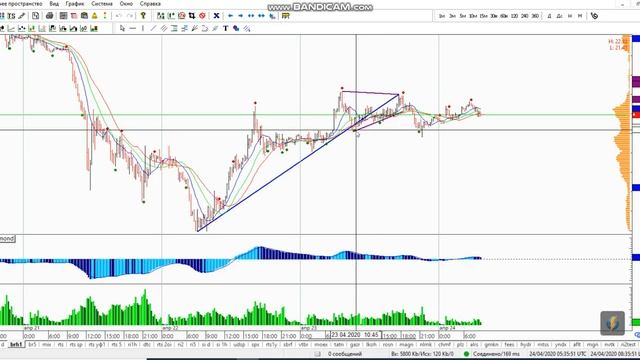This screenshot has width=640, height=360.
Task: Click the hatched lines tool after shapes
Action: (247, 28)
